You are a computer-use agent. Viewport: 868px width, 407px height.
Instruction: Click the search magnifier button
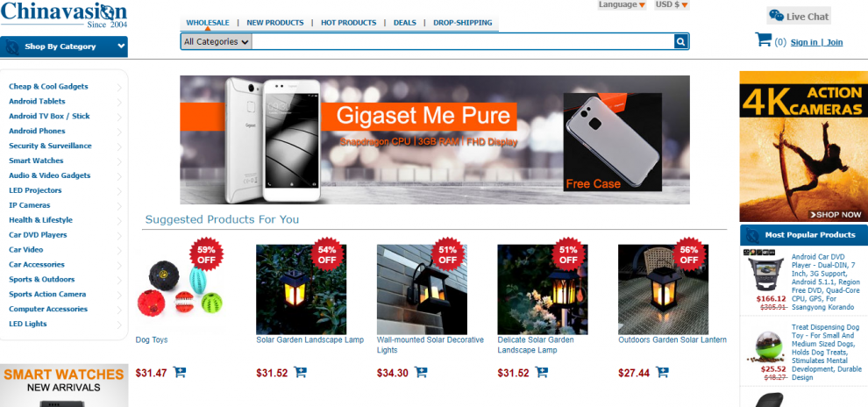coord(680,41)
